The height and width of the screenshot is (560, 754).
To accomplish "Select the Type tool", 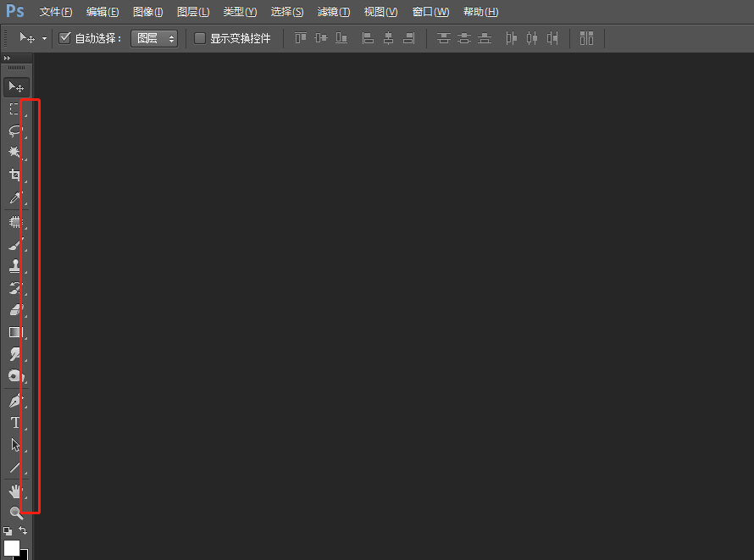I will point(15,423).
